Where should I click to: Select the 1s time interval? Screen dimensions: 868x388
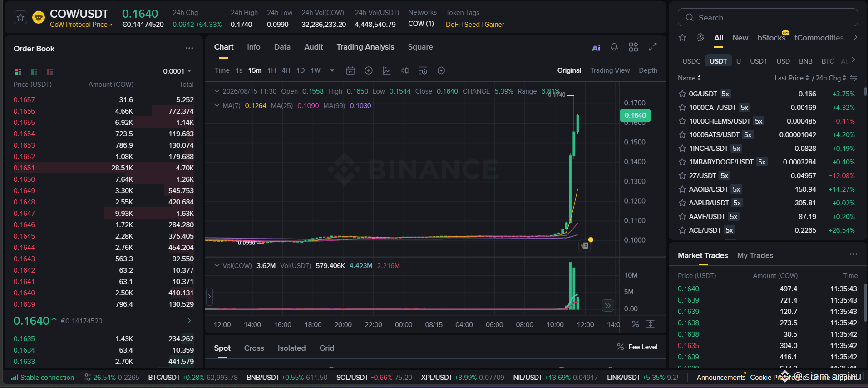point(239,70)
